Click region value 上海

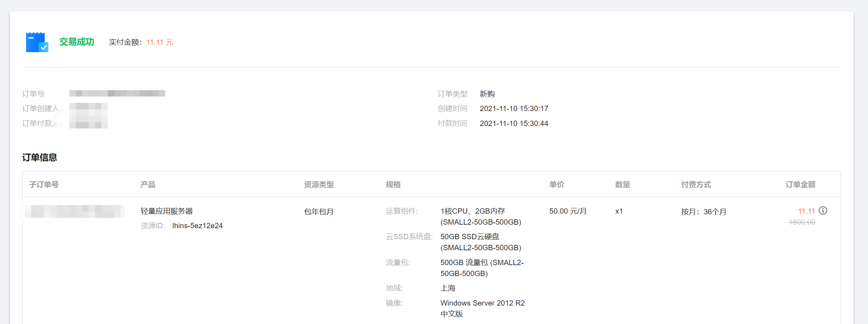point(448,288)
